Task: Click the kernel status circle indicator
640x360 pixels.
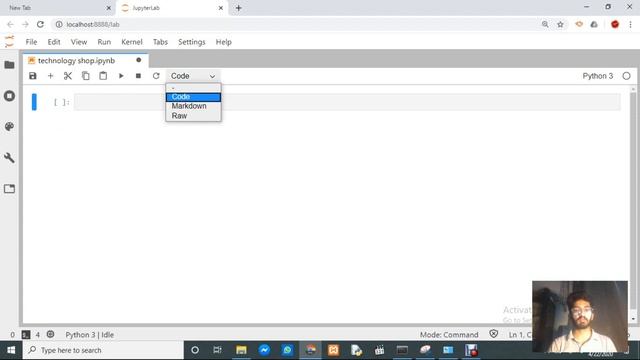Action: 627,76
